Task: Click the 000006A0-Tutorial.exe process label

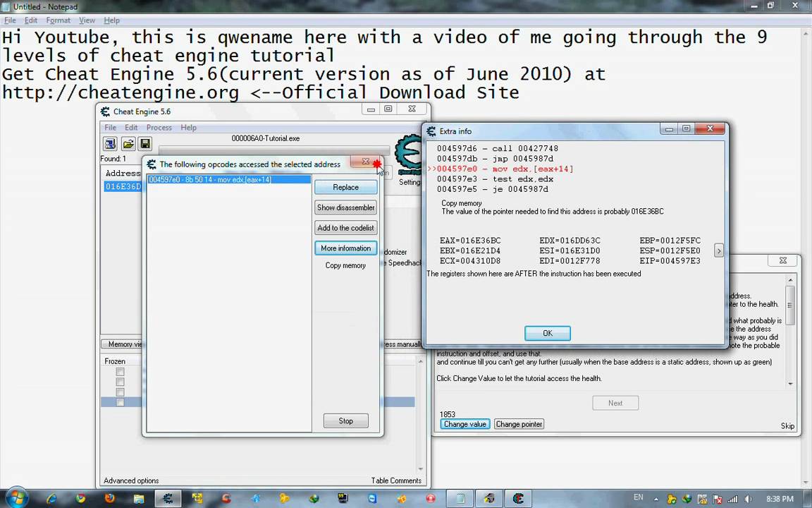Action: click(x=265, y=138)
